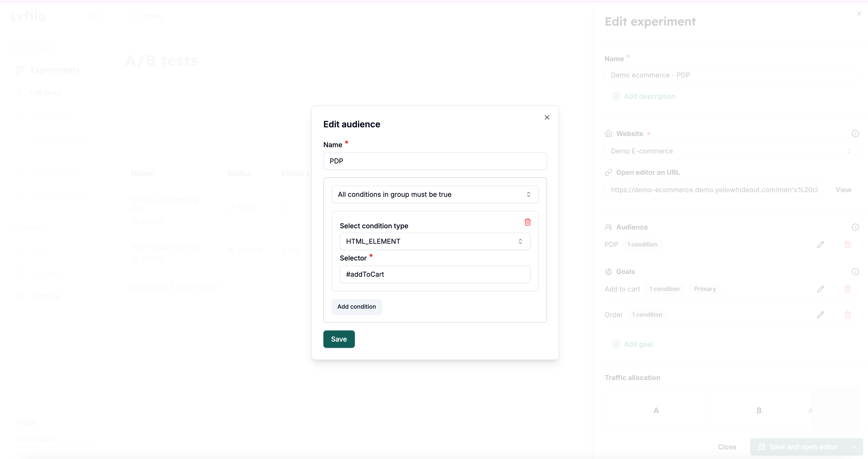
Task: Show the Audience section info icon
Action: [855, 227]
